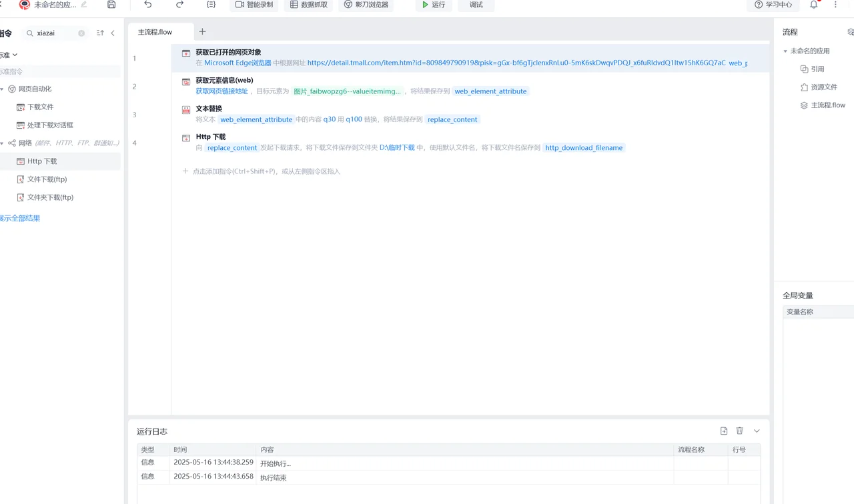Open 数据抓取 tool

(x=308, y=5)
